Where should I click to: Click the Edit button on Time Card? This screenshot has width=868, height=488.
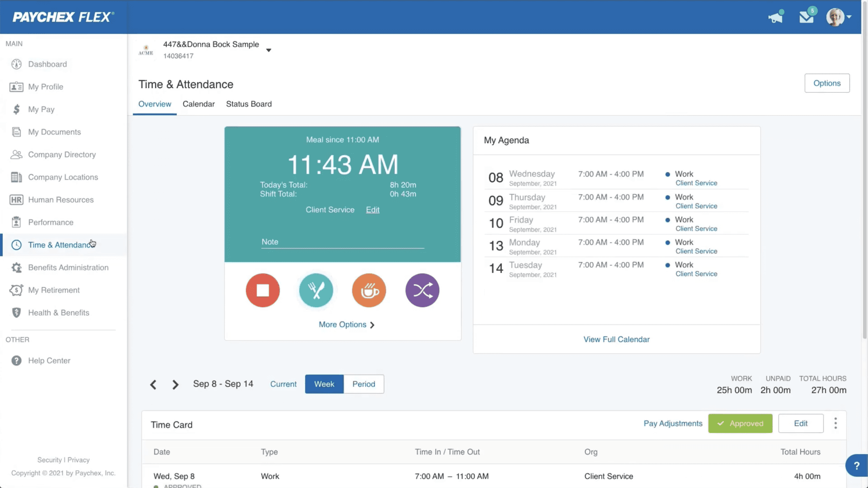click(801, 423)
